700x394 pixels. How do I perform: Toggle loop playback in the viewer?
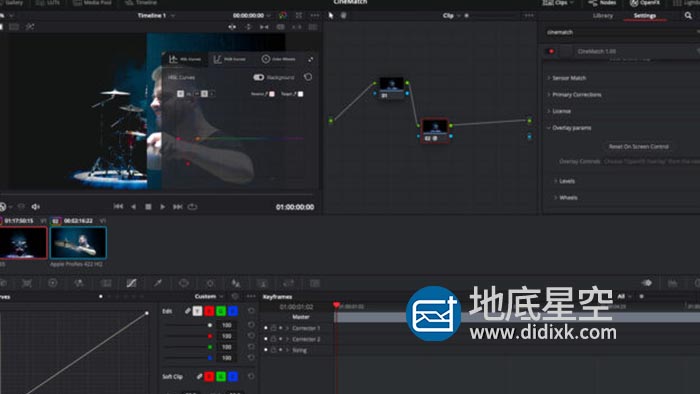[x=192, y=207]
